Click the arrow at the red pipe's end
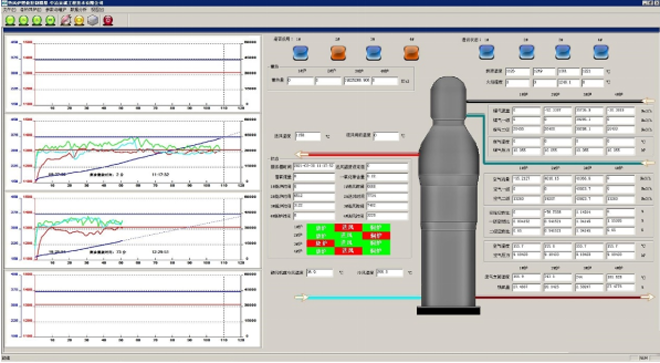This screenshot has height=363, width=660. [302, 155]
